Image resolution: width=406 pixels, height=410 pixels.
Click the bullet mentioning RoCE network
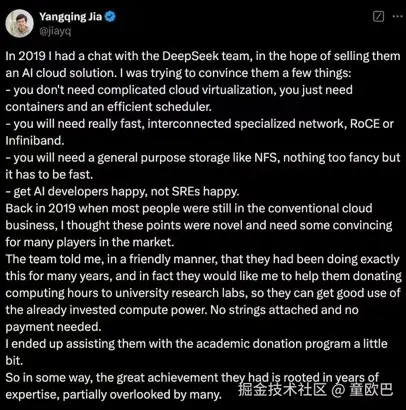pos(200,124)
